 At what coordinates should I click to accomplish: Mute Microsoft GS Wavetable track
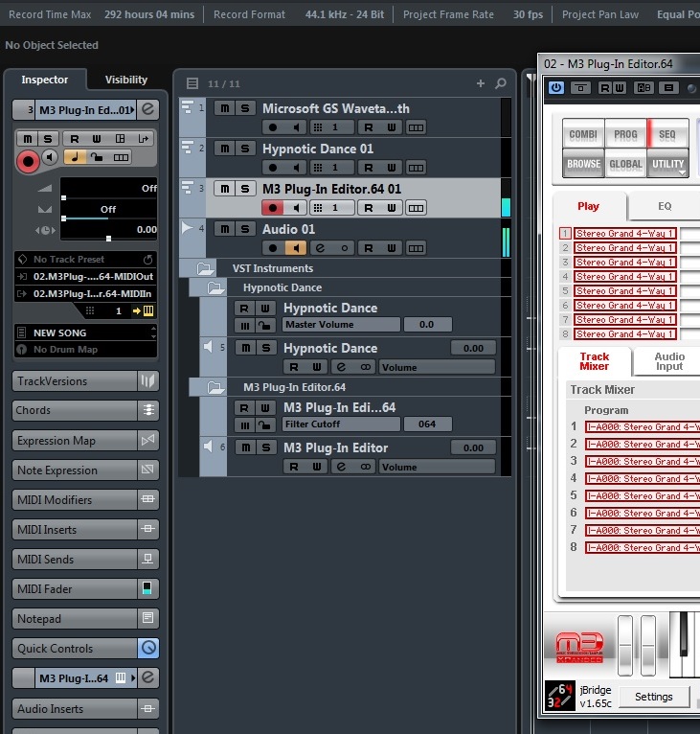[x=225, y=108]
